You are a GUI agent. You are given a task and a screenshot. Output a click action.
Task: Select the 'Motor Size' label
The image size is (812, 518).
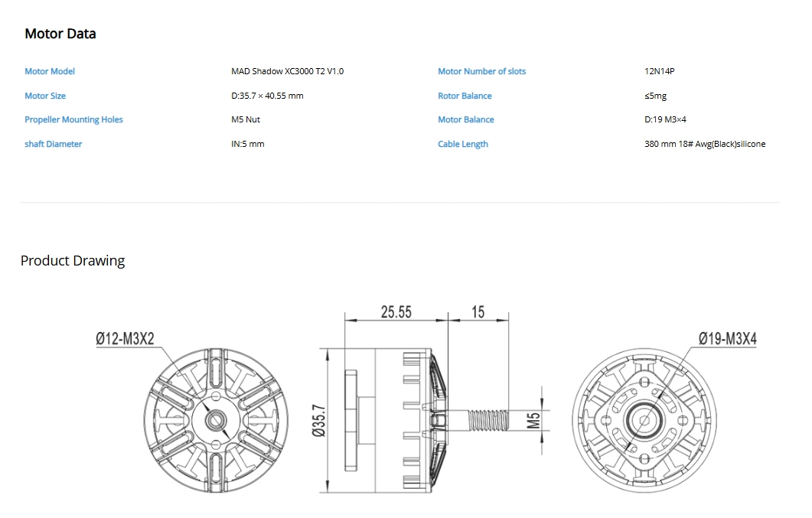pos(45,96)
